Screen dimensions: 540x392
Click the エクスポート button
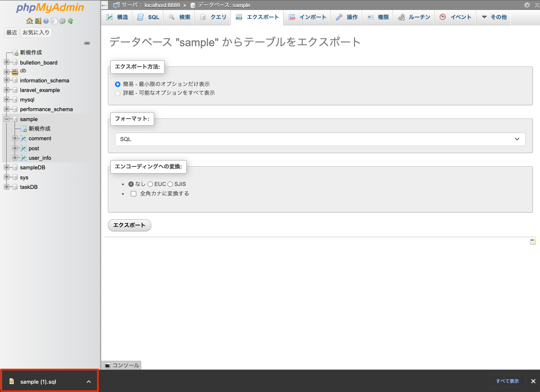pyautogui.click(x=129, y=225)
